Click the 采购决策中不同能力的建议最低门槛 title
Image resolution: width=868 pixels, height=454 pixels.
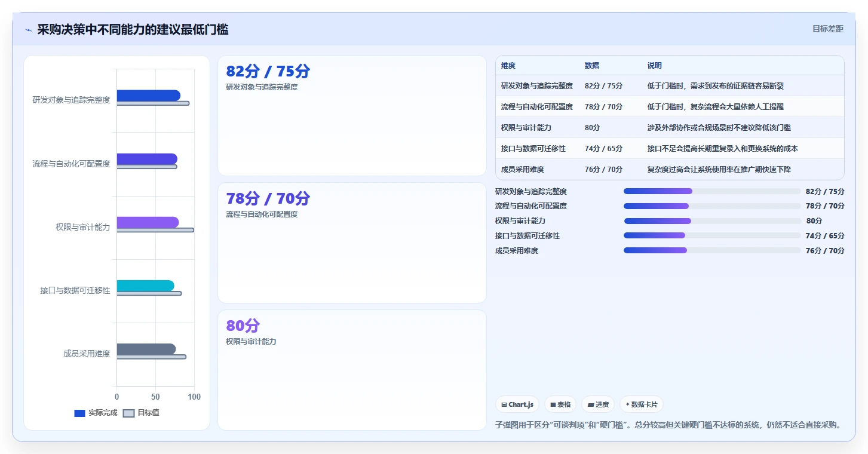(x=133, y=30)
